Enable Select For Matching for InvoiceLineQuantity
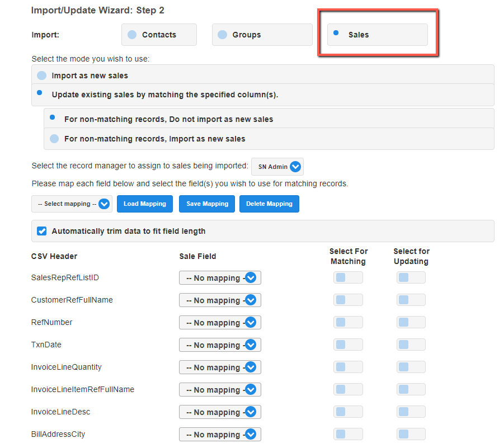Image resolution: width=499 pixels, height=448 pixels. [x=348, y=367]
